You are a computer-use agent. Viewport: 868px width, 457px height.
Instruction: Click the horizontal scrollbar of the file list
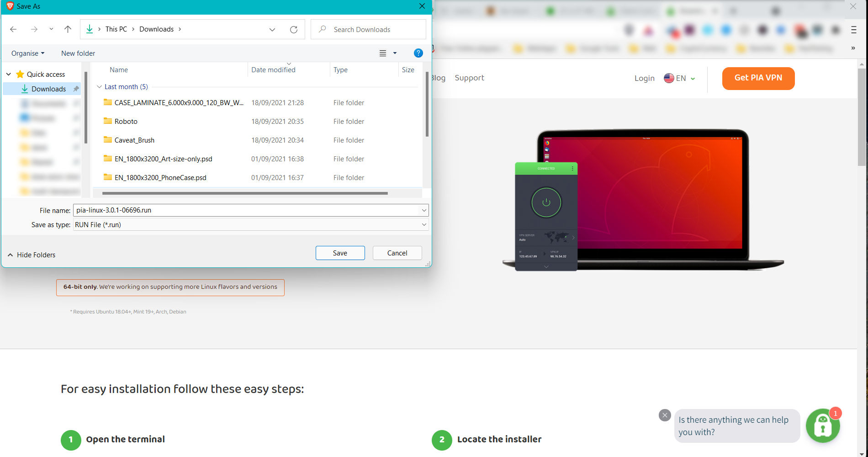245,193
